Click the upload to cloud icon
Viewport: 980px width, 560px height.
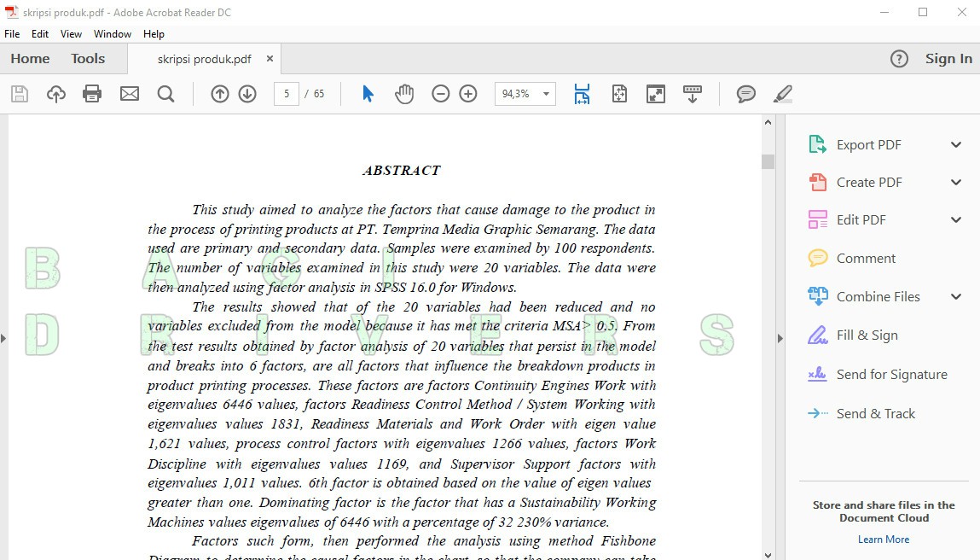56,94
